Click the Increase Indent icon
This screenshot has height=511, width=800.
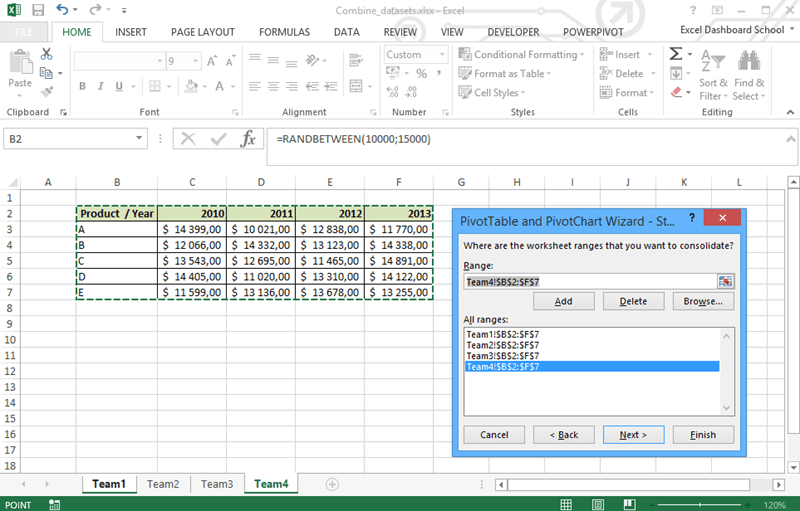click(331, 86)
